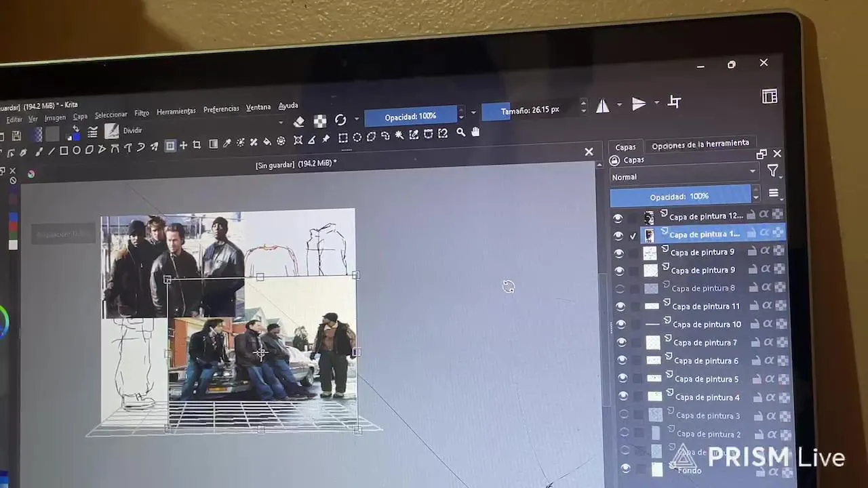This screenshot has height=488, width=868.
Task: Select the Dynamic Brush tool
Action: [x=140, y=147]
